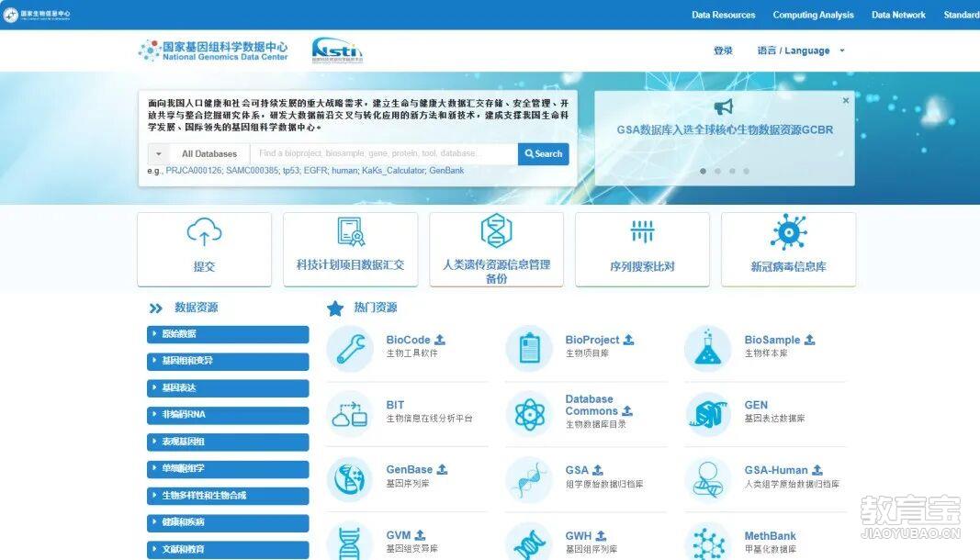This screenshot has width=980, height=560.
Task: Open the Computing Analysis menu
Action: point(813,15)
